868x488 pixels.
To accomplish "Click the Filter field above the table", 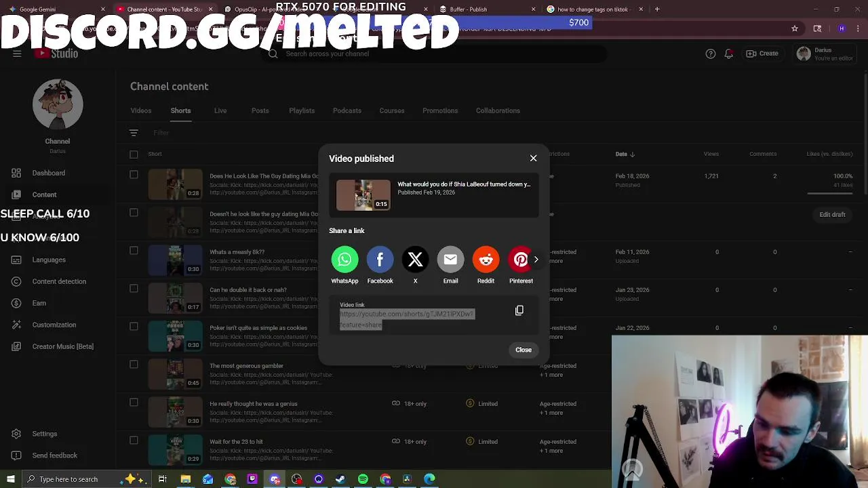I will 161,133.
